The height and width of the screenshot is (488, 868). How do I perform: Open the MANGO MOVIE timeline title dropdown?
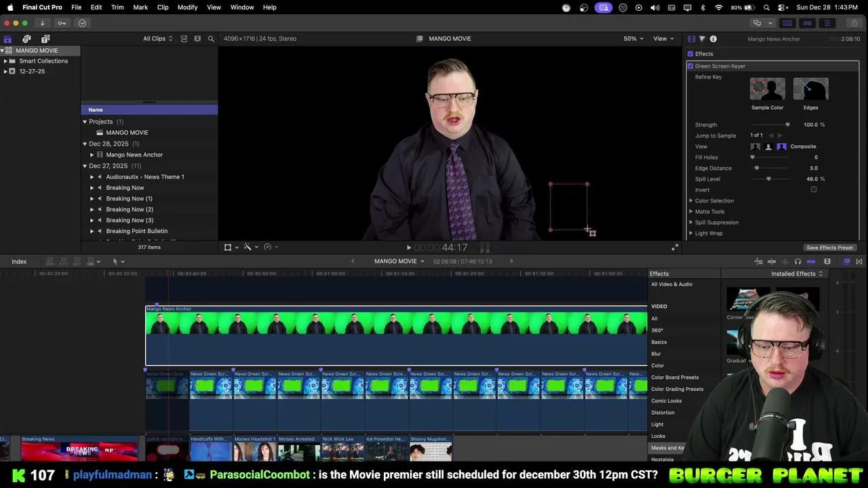pos(399,262)
